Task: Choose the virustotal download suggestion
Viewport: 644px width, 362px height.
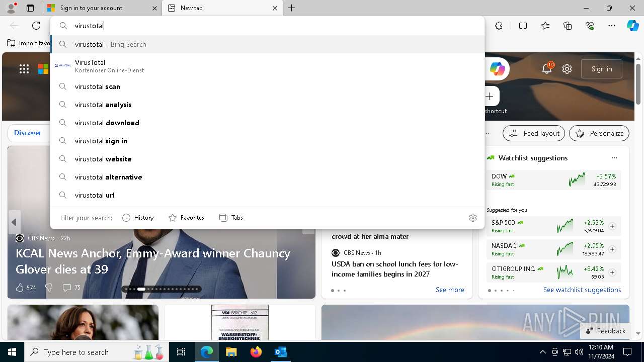Action: click(267, 123)
